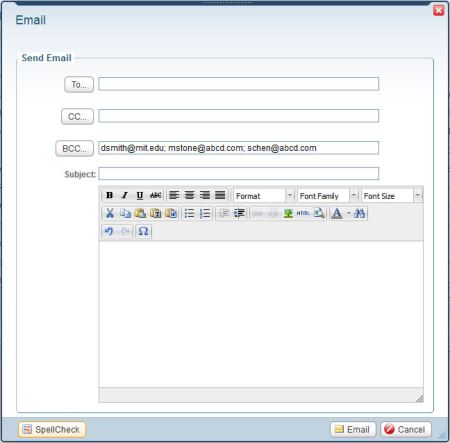Screen dimensions: 450x443
Task: Toggle italic text formatting
Action: (x=125, y=195)
